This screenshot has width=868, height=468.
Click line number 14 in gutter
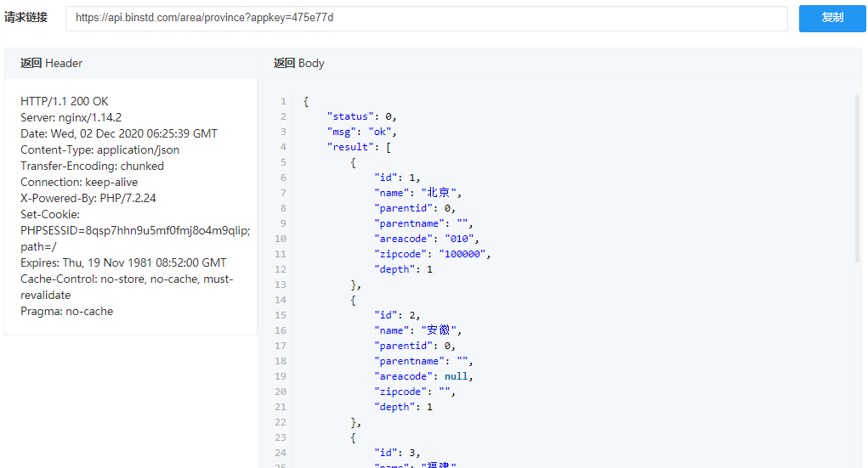pos(281,300)
